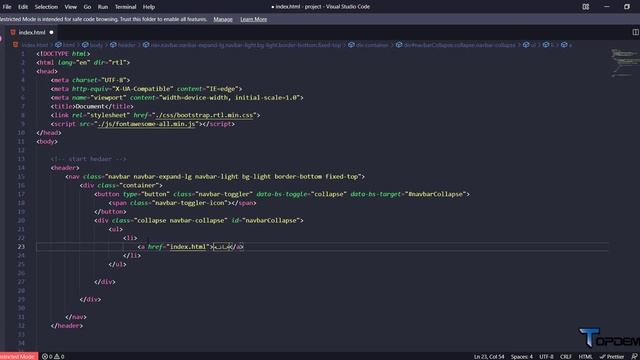Click the Document title text on line 7
Image resolution: width=640 pixels, height=360 pixels.
(90, 106)
